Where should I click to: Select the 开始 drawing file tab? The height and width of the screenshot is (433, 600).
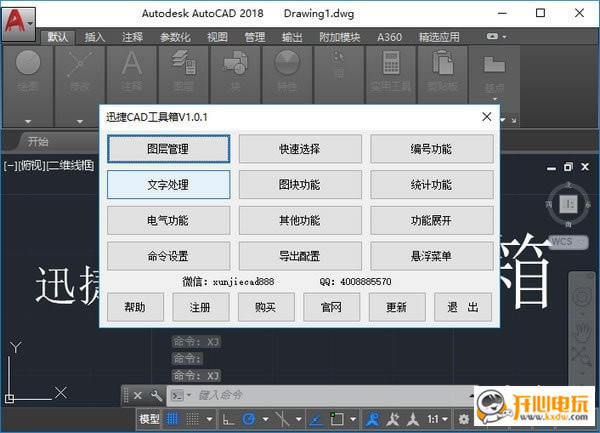pos(38,142)
